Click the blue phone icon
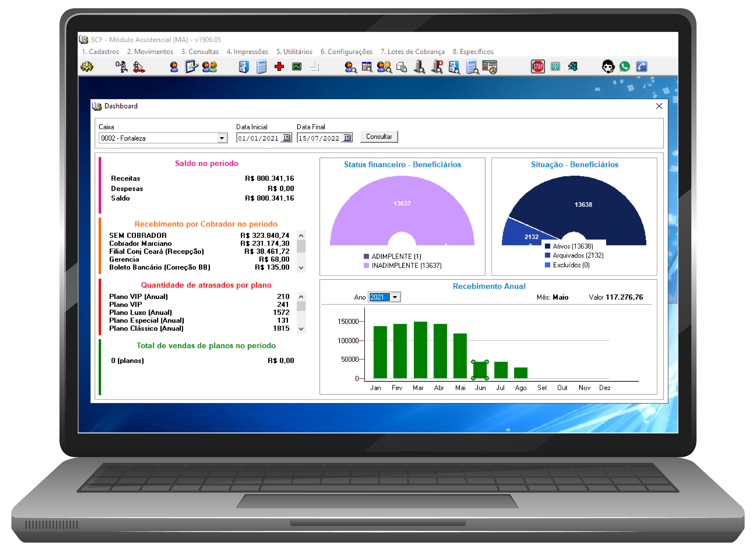 coord(642,67)
